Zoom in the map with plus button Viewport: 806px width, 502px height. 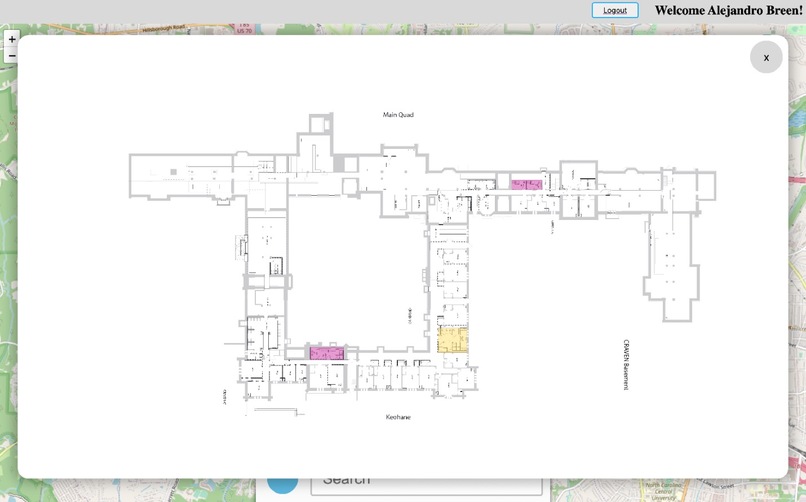click(11, 39)
